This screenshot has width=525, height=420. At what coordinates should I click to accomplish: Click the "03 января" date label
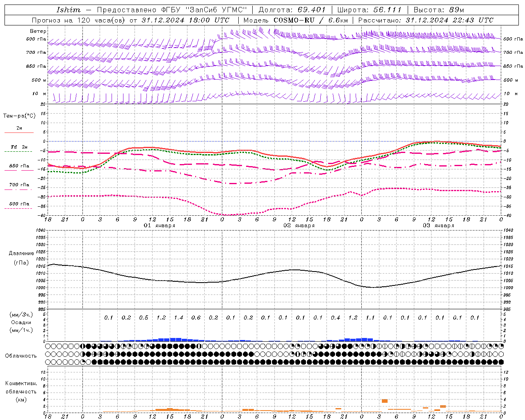coord(438,226)
